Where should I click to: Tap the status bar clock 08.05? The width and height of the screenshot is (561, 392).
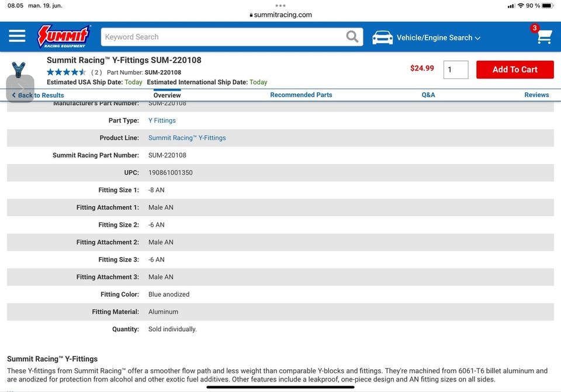(x=15, y=6)
